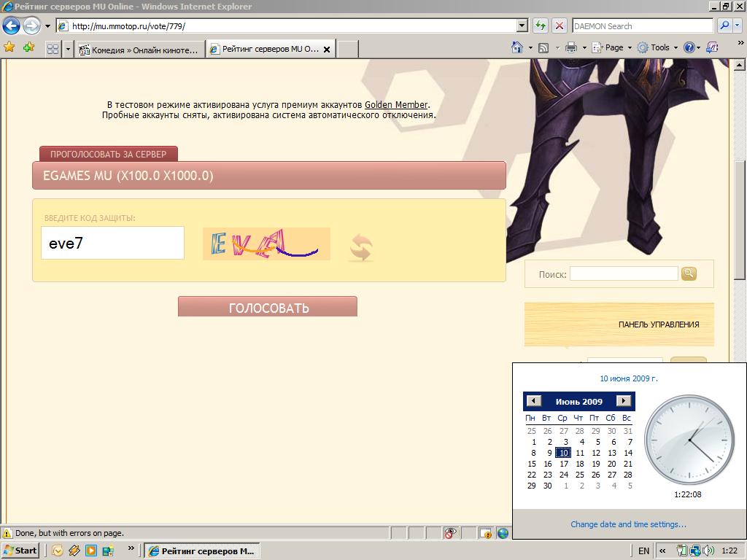Launch the first Quick Launch icon after Start
The image size is (747, 560).
[x=57, y=551]
